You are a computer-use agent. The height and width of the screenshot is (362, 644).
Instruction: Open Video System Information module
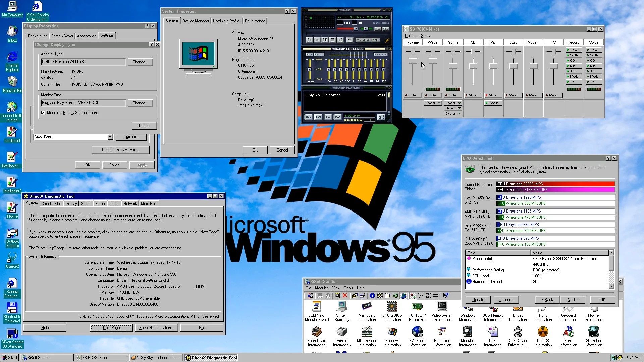pyautogui.click(x=442, y=312)
